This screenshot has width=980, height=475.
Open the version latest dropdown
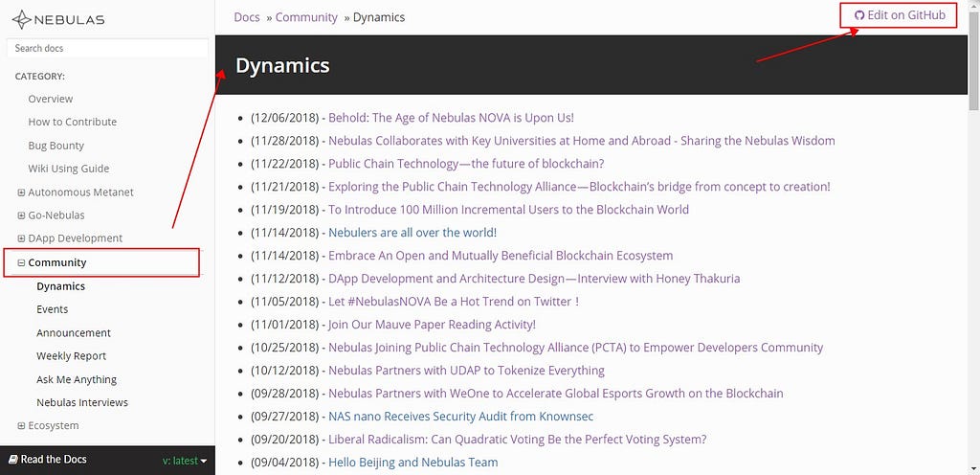pyautogui.click(x=185, y=461)
